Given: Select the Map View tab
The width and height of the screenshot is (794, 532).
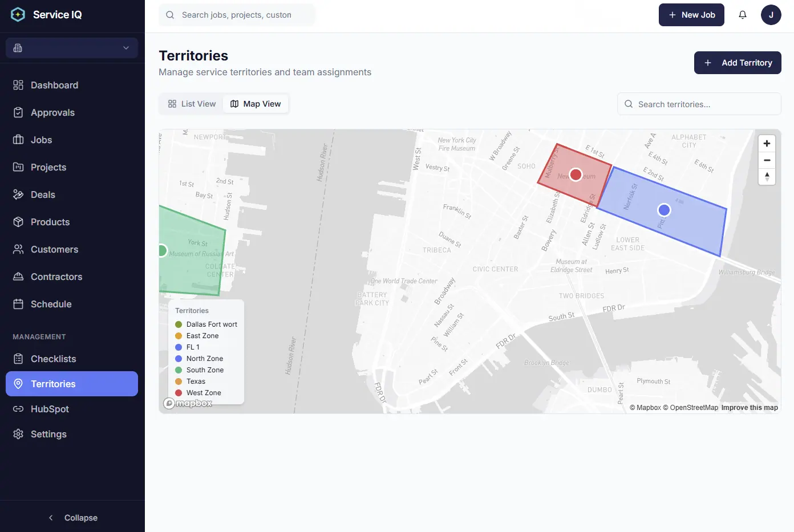Looking at the screenshot, I should (x=256, y=104).
